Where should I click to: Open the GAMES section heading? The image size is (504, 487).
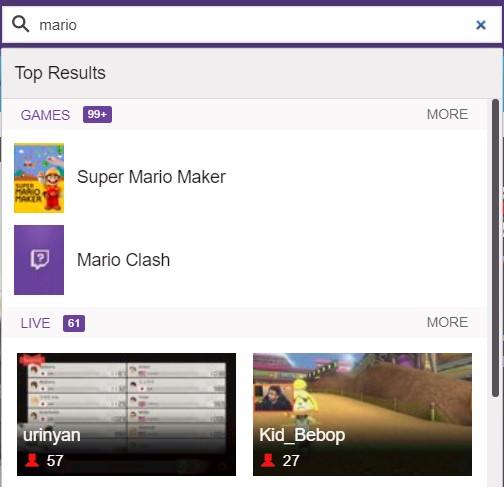click(45, 115)
